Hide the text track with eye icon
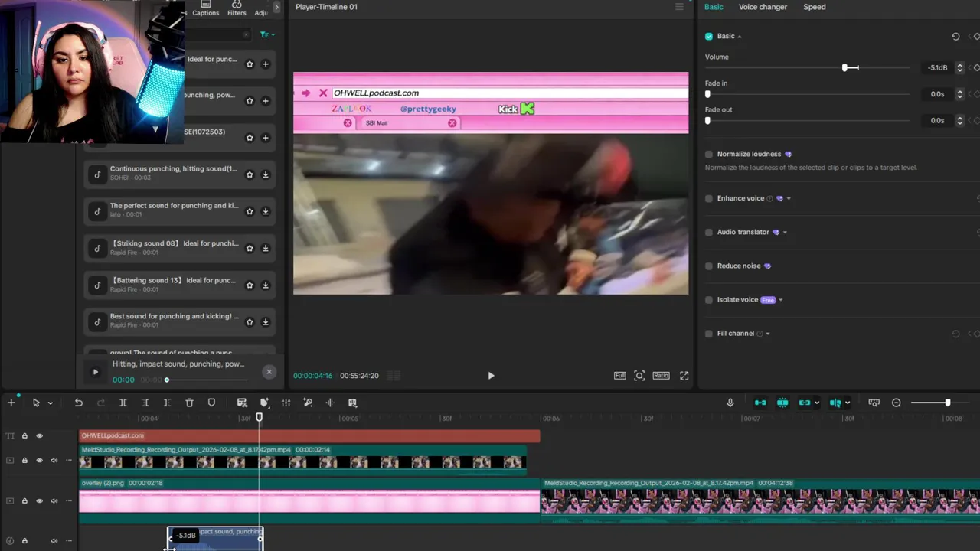The height and width of the screenshot is (551, 980). click(39, 436)
